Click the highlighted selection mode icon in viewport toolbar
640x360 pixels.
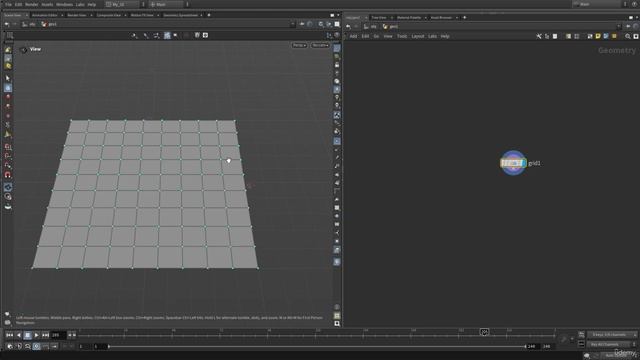[167, 36]
